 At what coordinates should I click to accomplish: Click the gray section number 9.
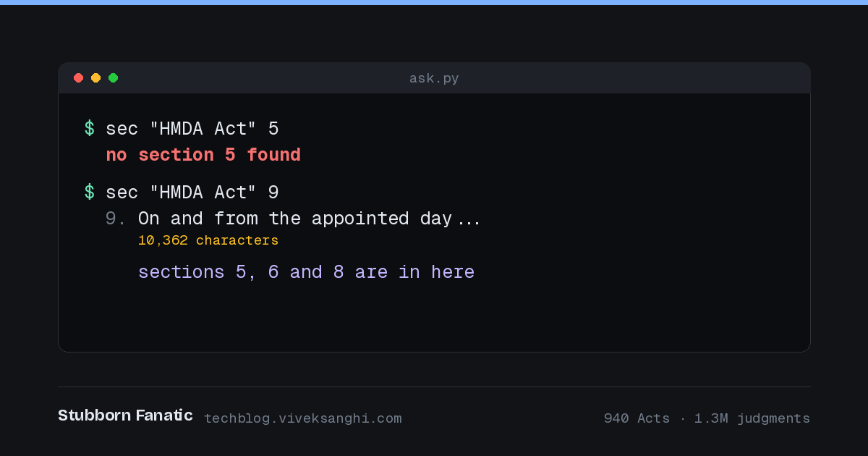pos(116,219)
